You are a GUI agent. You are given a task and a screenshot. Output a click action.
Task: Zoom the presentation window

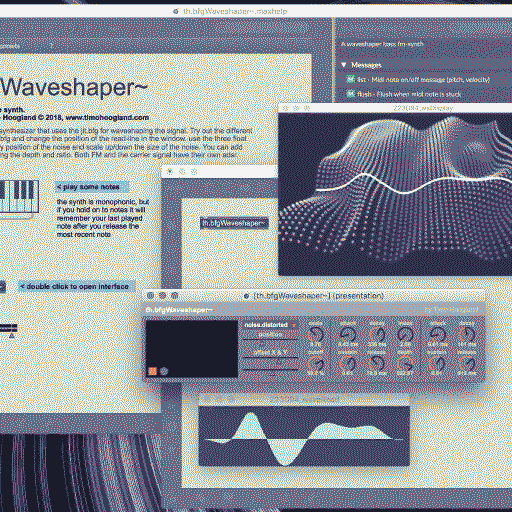174,295
